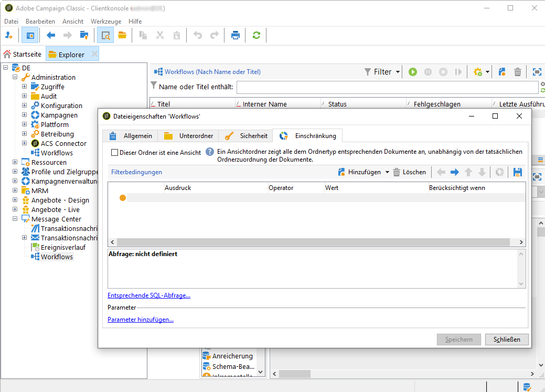The width and height of the screenshot is (545, 392).
Task: Click the blue back arrow in main toolbar
Action: pos(51,35)
